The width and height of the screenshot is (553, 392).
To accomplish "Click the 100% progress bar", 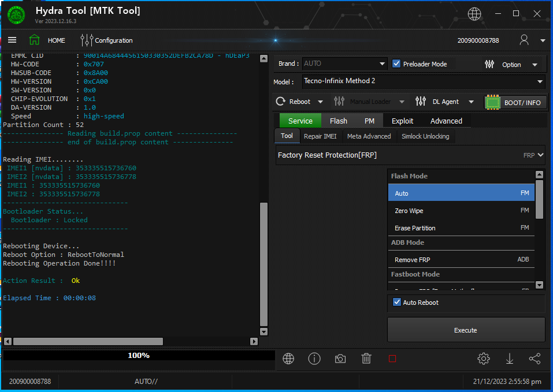I will pos(139,356).
